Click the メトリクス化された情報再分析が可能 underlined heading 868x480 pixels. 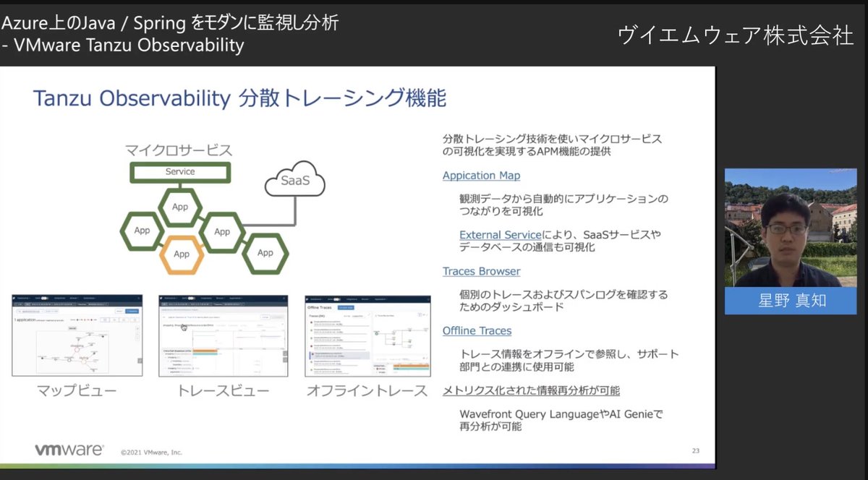[x=531, y=390]
